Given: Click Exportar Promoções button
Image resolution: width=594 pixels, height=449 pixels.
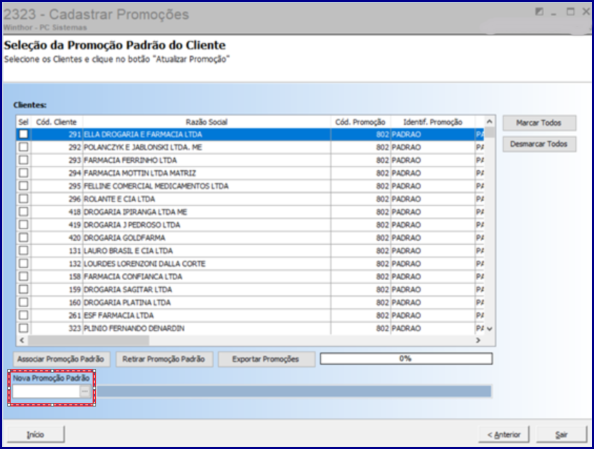Looking at the screenshot, I should coord(266,359).
